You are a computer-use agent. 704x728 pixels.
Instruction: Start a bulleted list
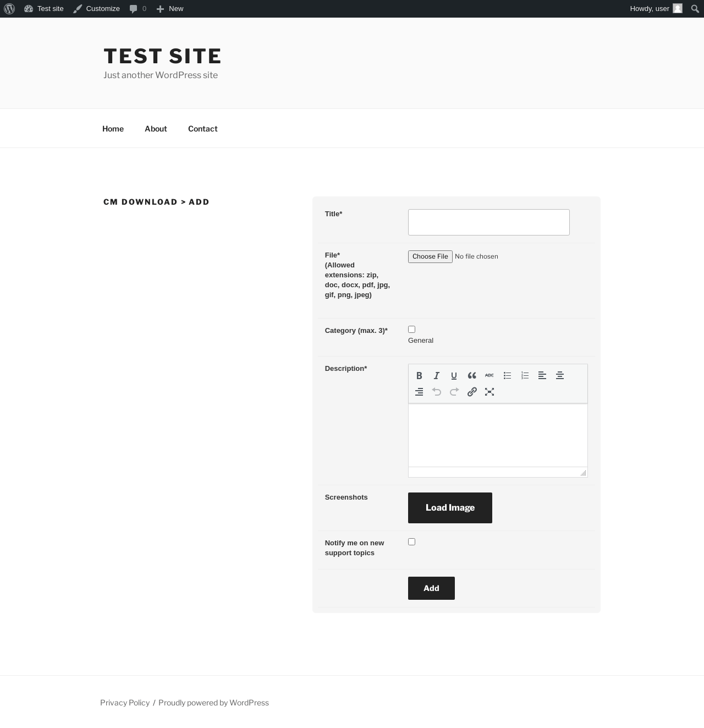point(507,375)
